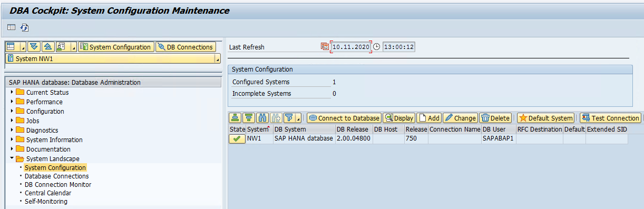Click the Connect to Database button
Screen dimensions: 644x209
point(344,118)
